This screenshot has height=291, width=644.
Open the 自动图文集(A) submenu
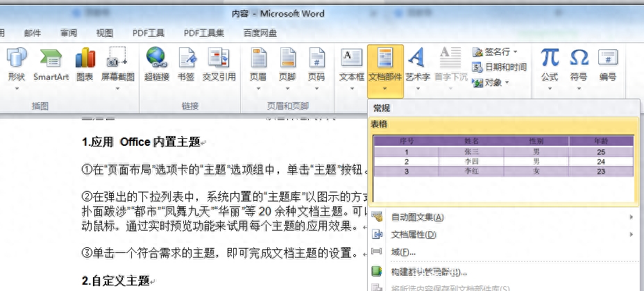pos(503,217)
